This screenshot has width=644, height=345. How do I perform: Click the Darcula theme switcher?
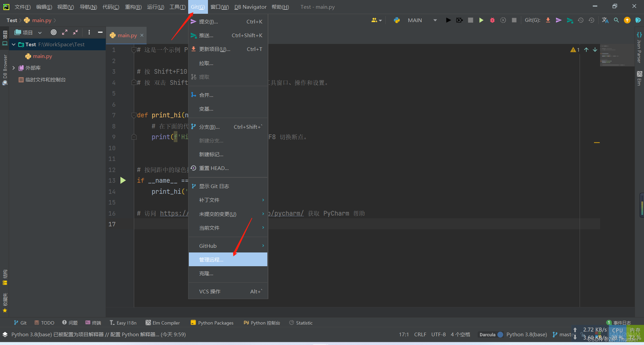click(x=491, y=334)
